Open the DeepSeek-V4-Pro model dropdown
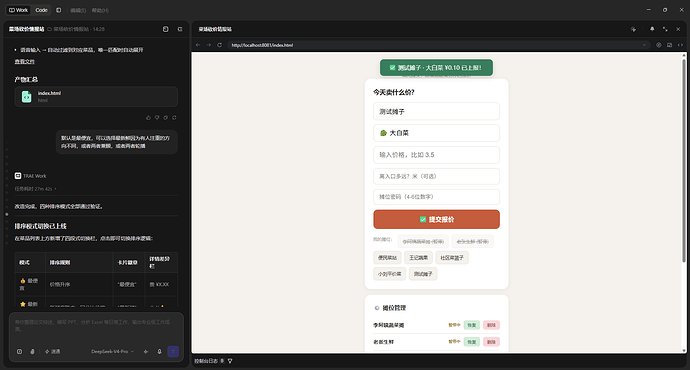690x370 pixels. [112, 352]
